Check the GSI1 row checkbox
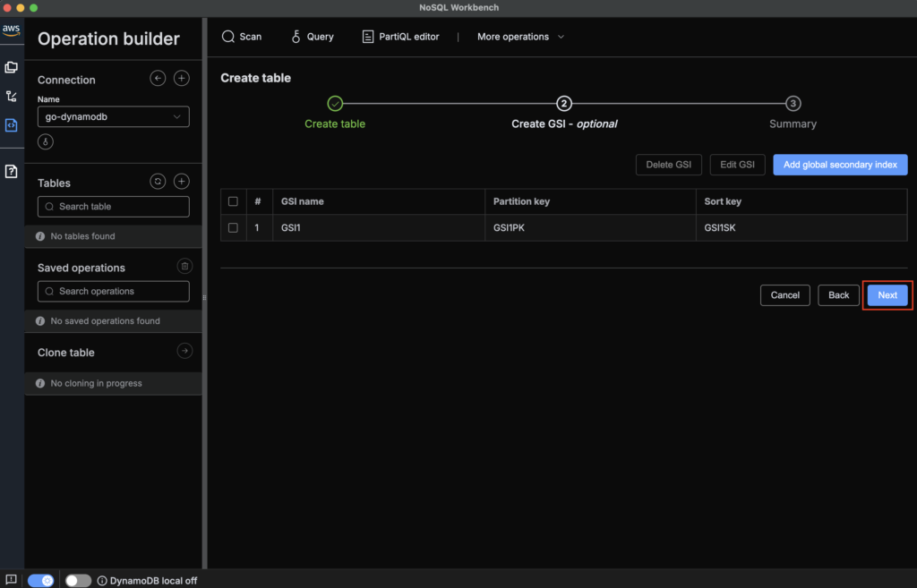The image size is (917, 588). click(x=233, y=227)
